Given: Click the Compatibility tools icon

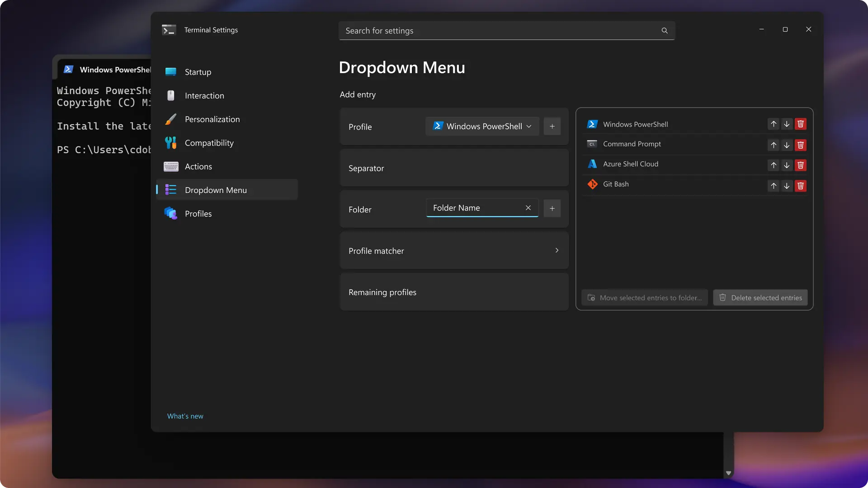Looking at the screenshot, I should [170, 142].
